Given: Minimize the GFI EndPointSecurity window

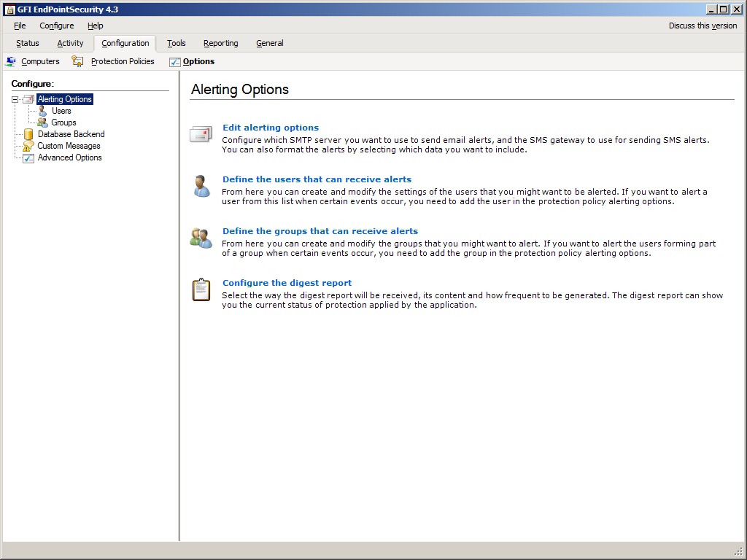Looking at the screenshot, I should coord(712,9).
